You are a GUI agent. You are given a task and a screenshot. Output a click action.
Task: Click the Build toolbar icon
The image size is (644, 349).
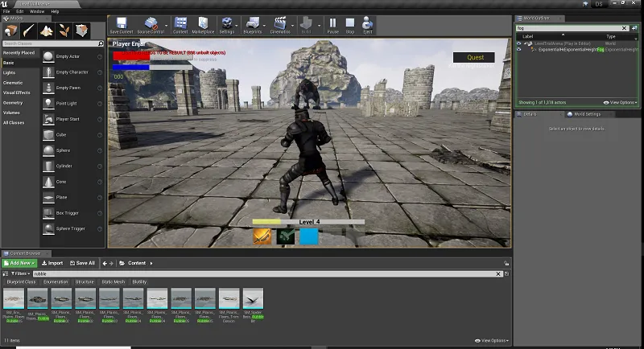coord(306,26)
